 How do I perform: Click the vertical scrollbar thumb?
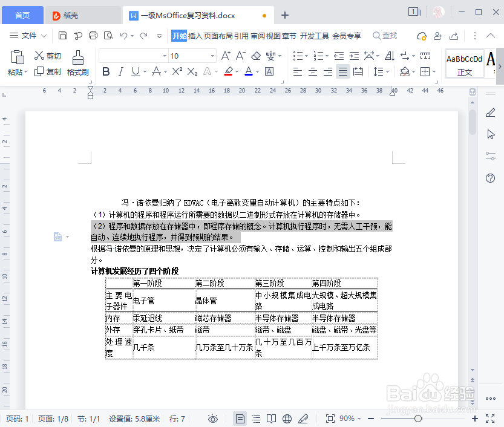472,122
